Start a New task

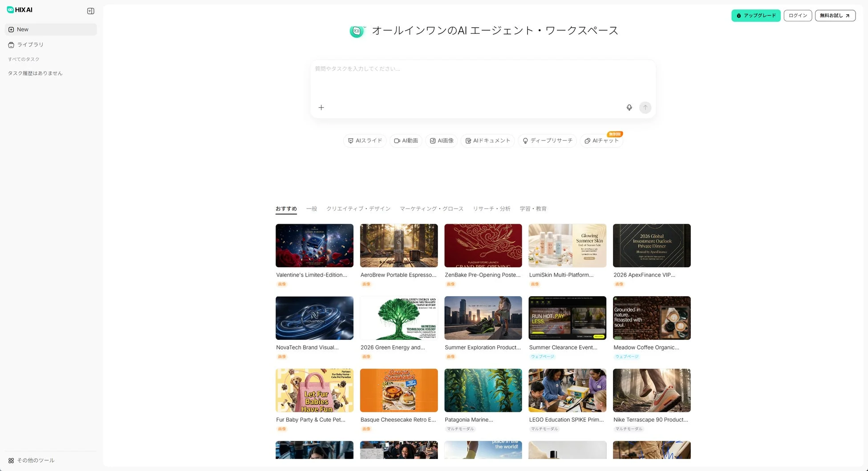51,29
